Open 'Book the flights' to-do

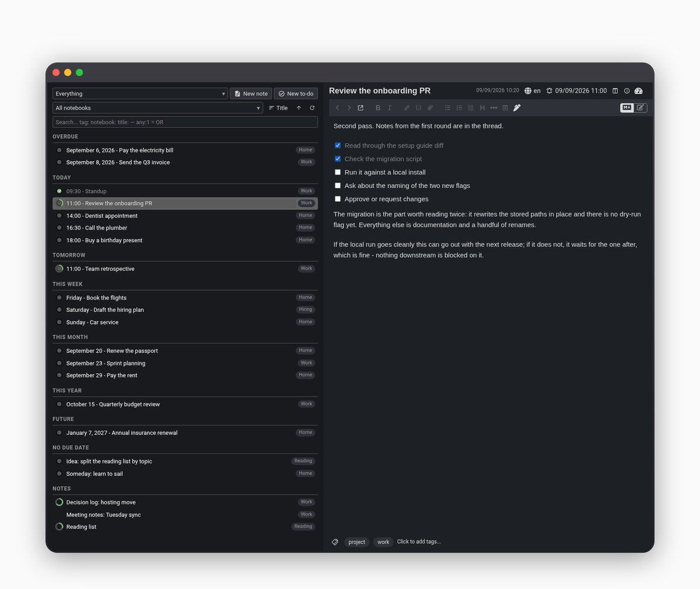click(x=185, y=298)
